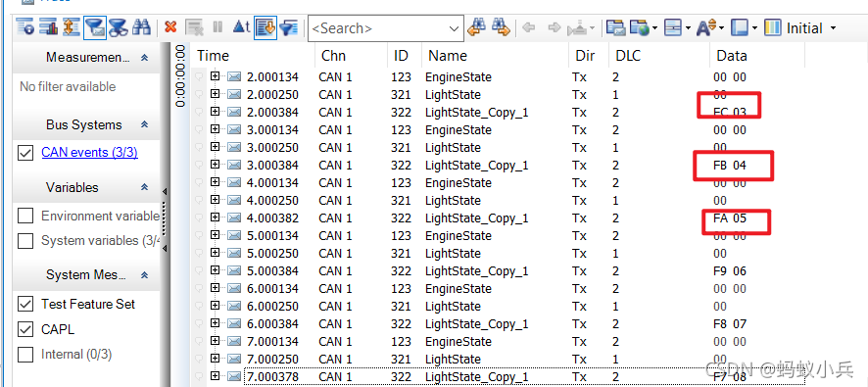Viewport: 868px width, 387px height.
Task: Toggle the delta time icon
Action: (x=241, y=26)
